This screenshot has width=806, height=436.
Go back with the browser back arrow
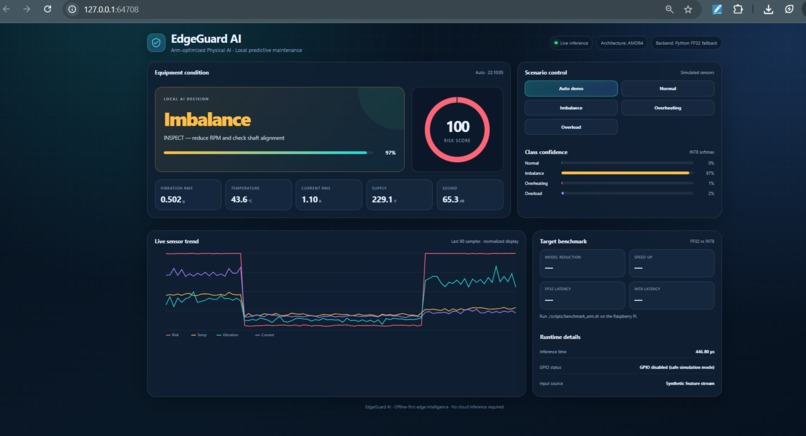coord(6,9)
